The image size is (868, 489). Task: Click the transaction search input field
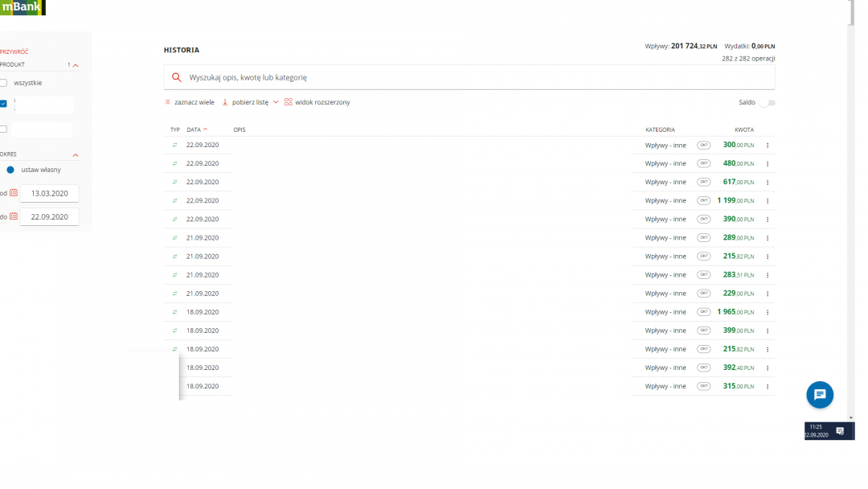(474, 78)
